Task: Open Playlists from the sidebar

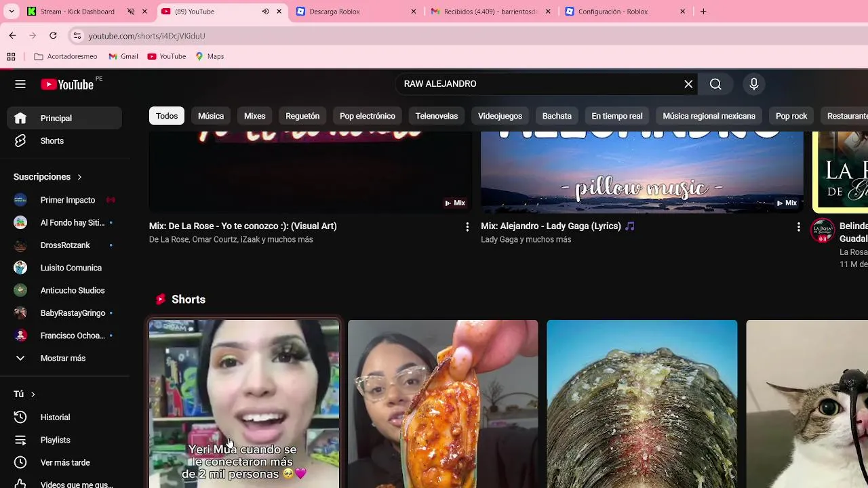Action: coord(64,440)
